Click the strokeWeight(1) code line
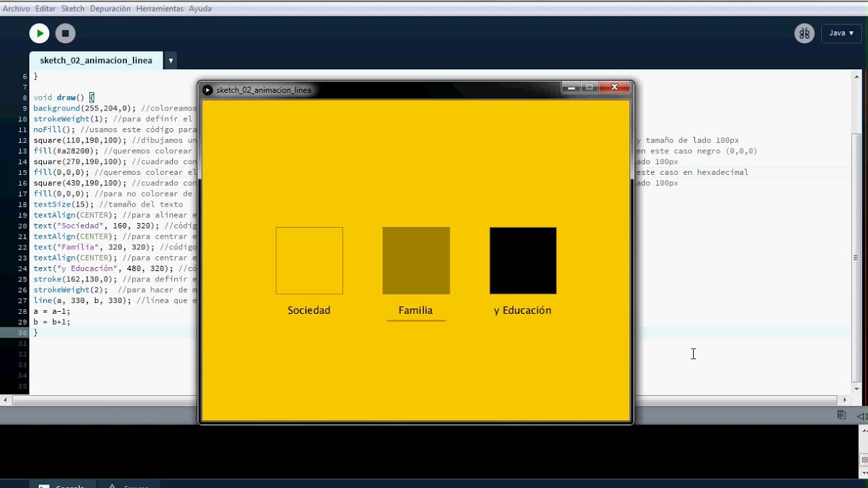 [x=115, y=119]
